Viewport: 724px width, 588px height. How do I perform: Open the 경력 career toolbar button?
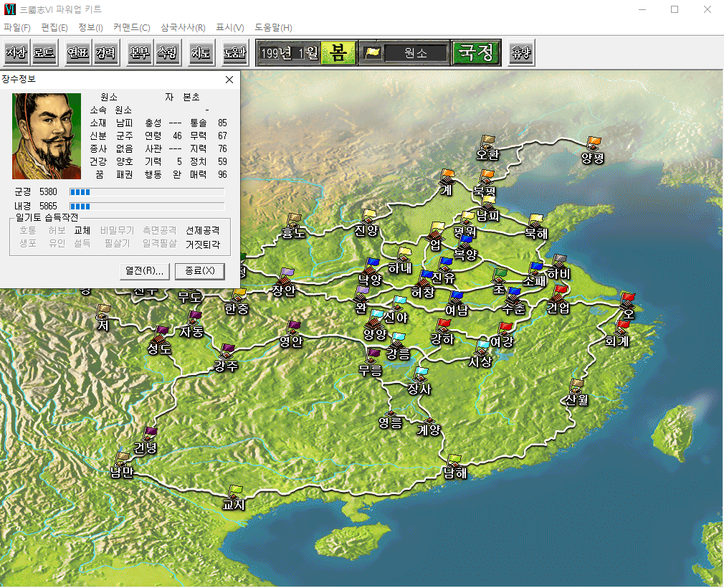105,52
